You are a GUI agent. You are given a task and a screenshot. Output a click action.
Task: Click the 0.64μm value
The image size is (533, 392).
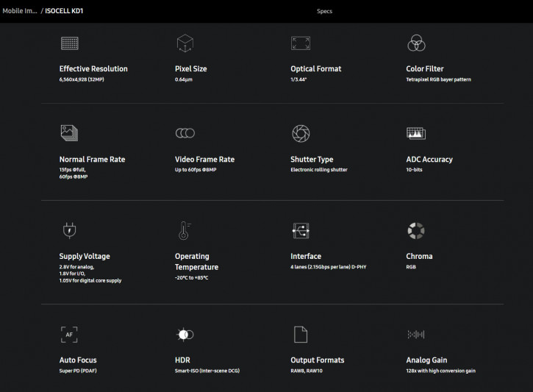[x=184, y=79]
